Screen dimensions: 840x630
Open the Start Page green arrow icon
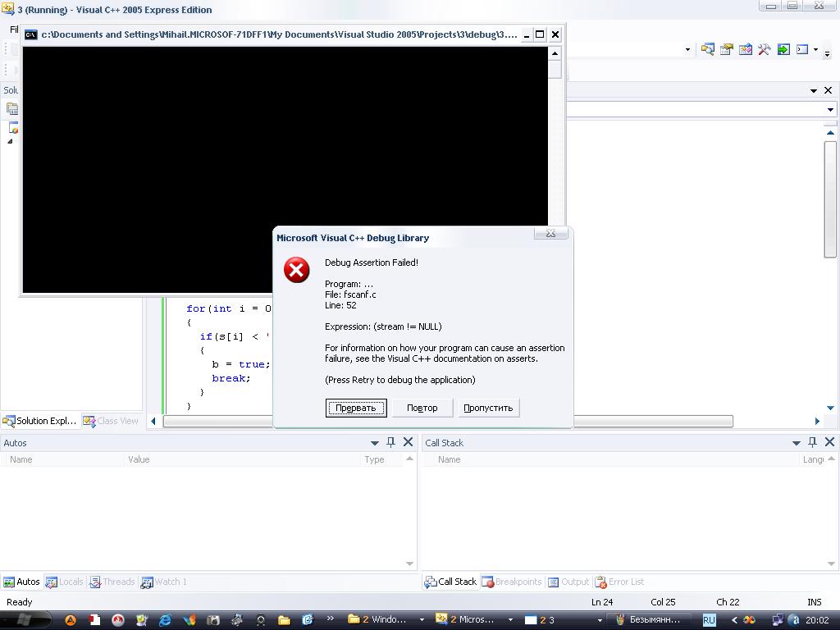click(783, 50)
